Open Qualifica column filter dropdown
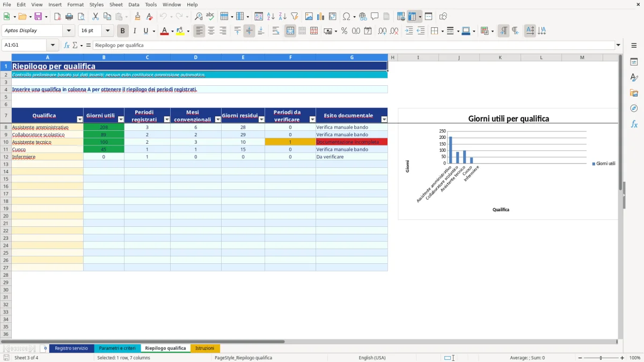Image resolution: width=644 pixels, height=362 pixels. [80, 120]
